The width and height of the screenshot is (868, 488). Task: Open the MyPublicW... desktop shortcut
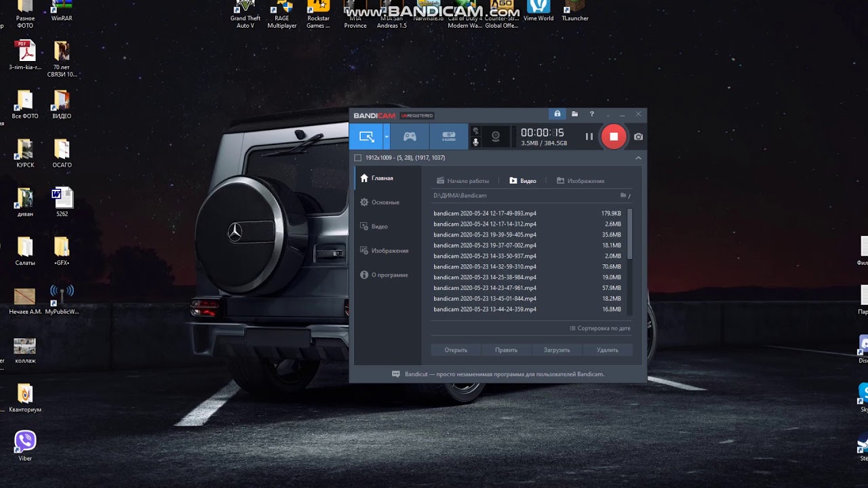click(x=62, y=300)
